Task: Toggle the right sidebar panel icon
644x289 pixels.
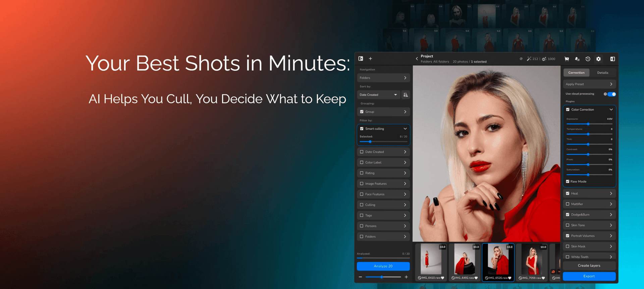Action: click(613, 59)
